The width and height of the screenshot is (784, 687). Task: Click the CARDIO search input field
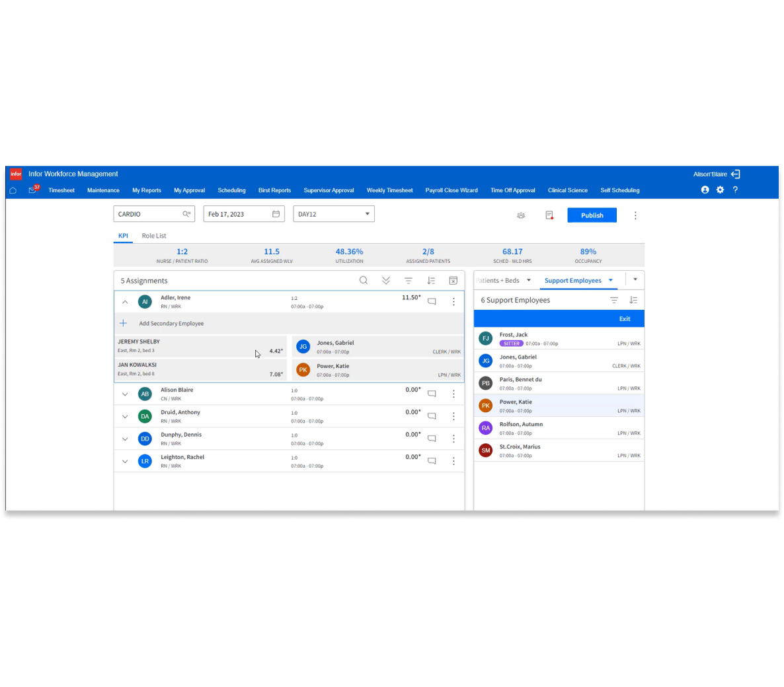(148, 214)
